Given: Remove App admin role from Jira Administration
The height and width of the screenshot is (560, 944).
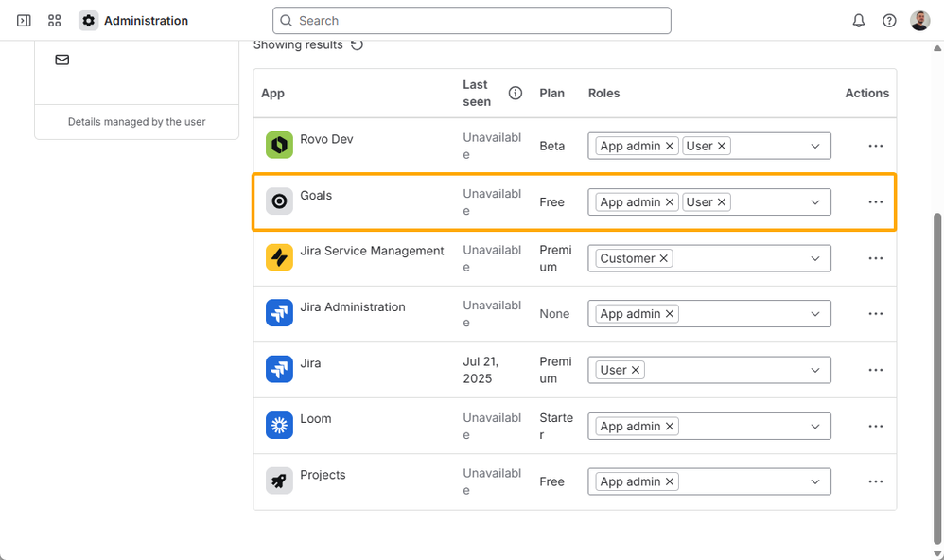Looking at the screenshot, I should click(x=670, y=314).
